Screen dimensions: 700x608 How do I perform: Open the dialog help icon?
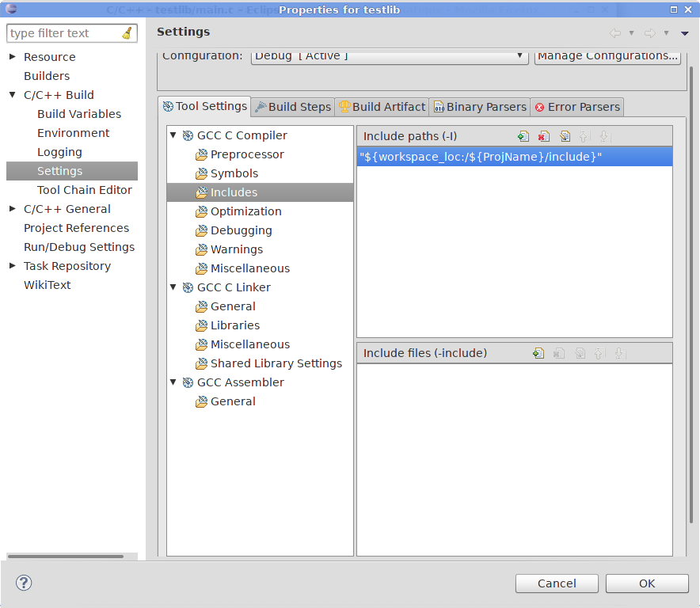point(24,583)
